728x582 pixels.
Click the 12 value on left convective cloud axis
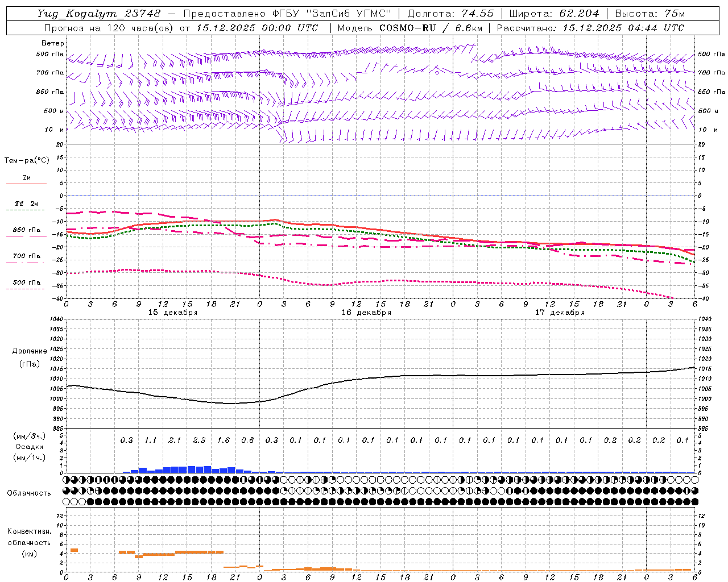(60, 516)
